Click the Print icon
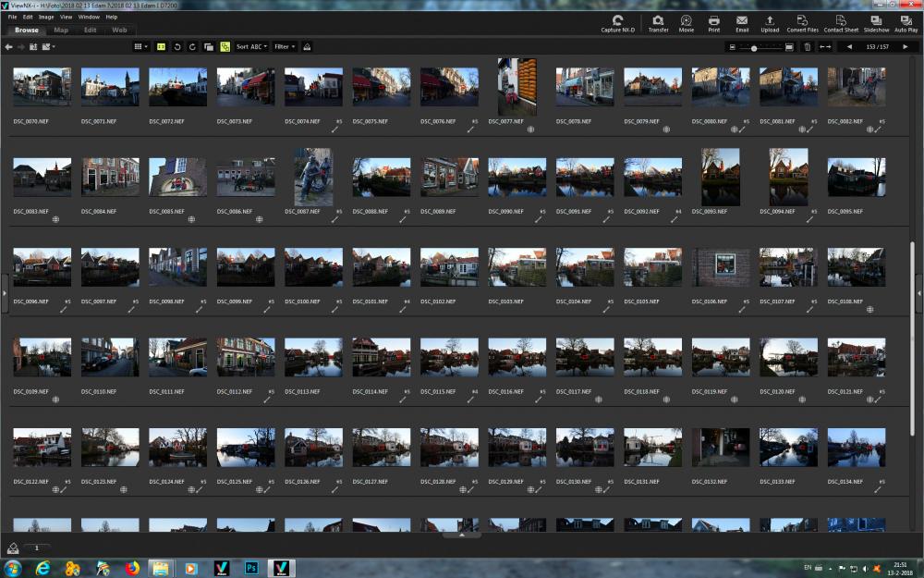924x578 pixels. pyautogui.click(x=713, y=24)
